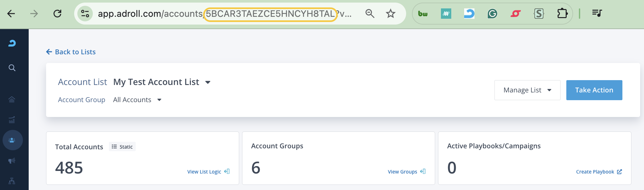Follow the Back to Lists link
The image size is (644, 190).
point(71,52)
